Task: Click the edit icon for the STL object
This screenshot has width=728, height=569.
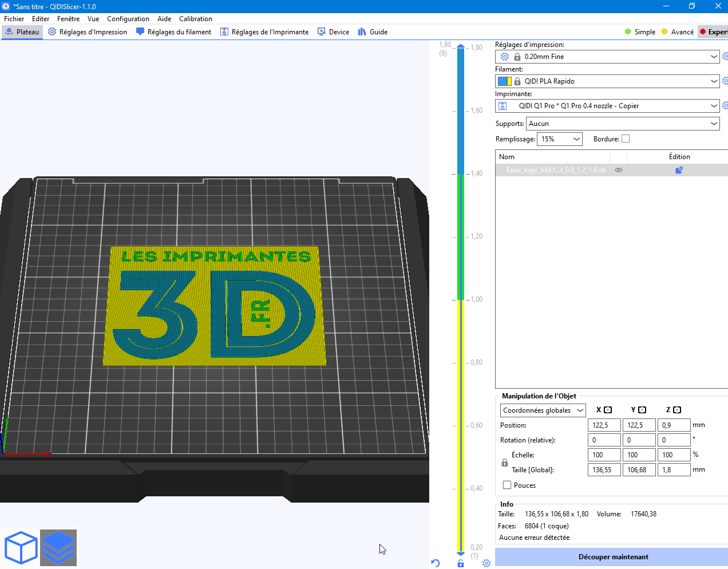Action: coord(679,170)
